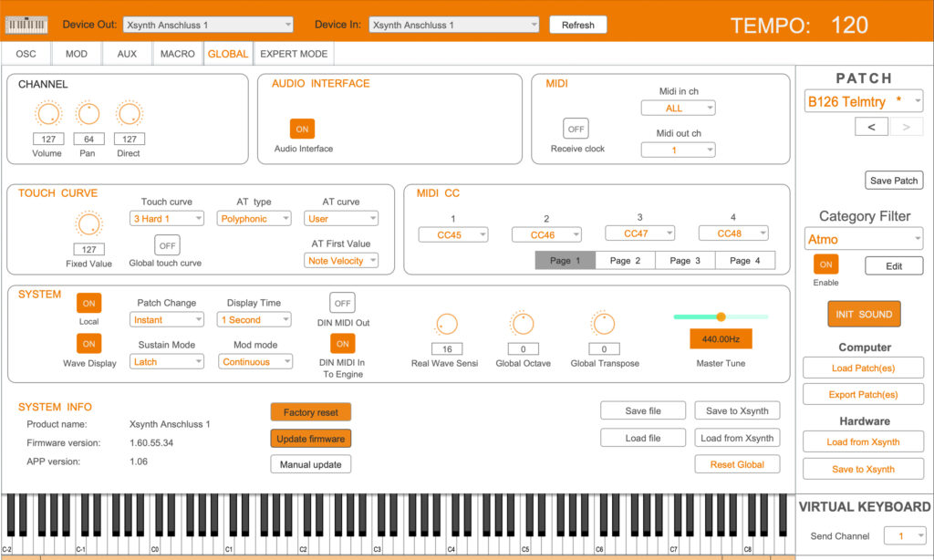Image resolution: width=934 pixels, height=560 pixels.
Task: Go to previous patch with left arrow
Action: [x=871, y=127]
